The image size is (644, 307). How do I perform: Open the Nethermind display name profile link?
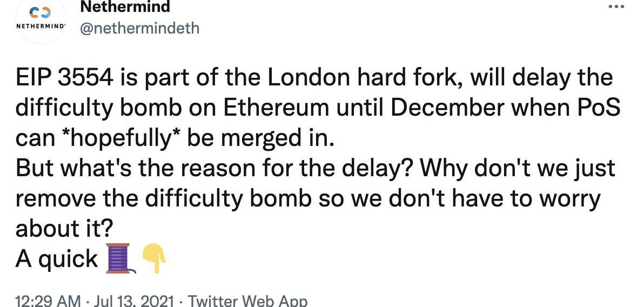point(125,6)
